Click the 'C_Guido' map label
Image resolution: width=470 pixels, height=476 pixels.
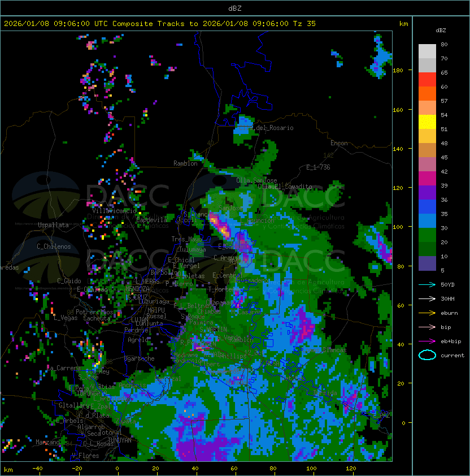tap(69, 281)
